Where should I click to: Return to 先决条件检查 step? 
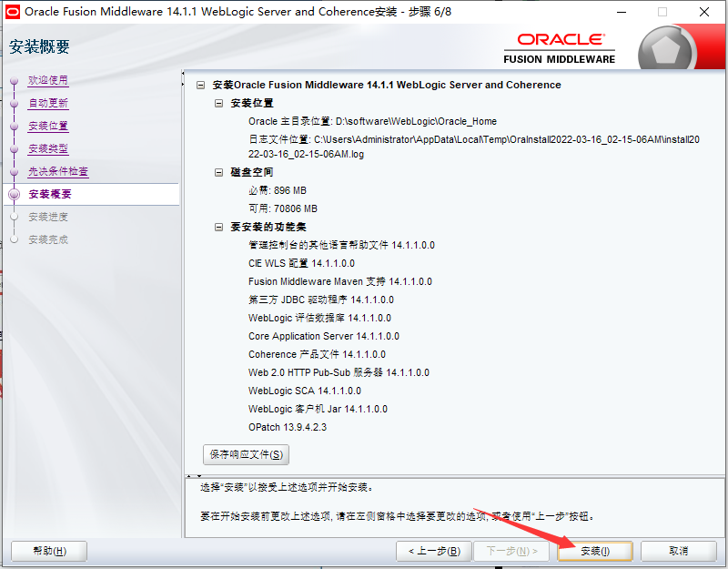[58, 171]
